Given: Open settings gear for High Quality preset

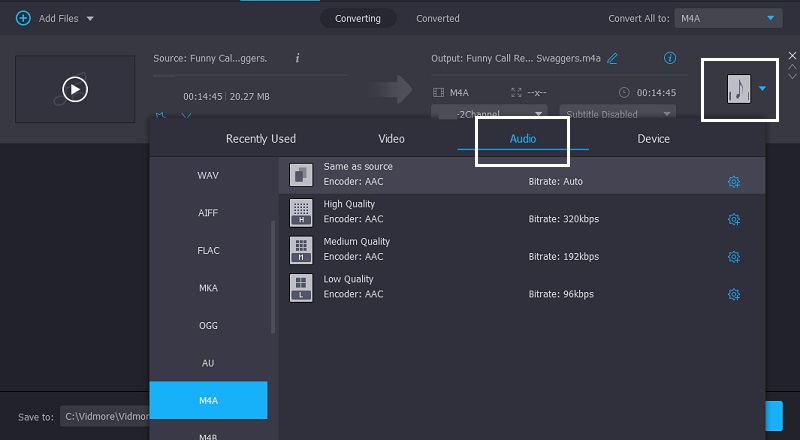Looking at the screenshot, I should coord(733,219).
